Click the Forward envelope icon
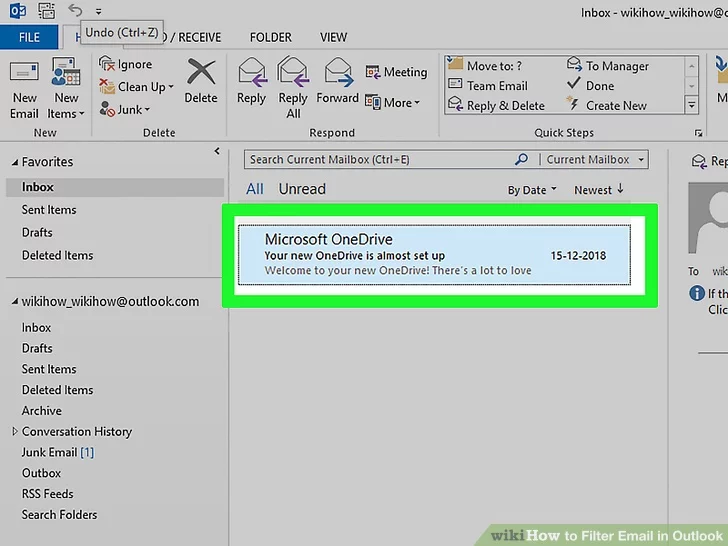Image resolution: width=728 pixels, height=546 pixels. coord(338,72)
